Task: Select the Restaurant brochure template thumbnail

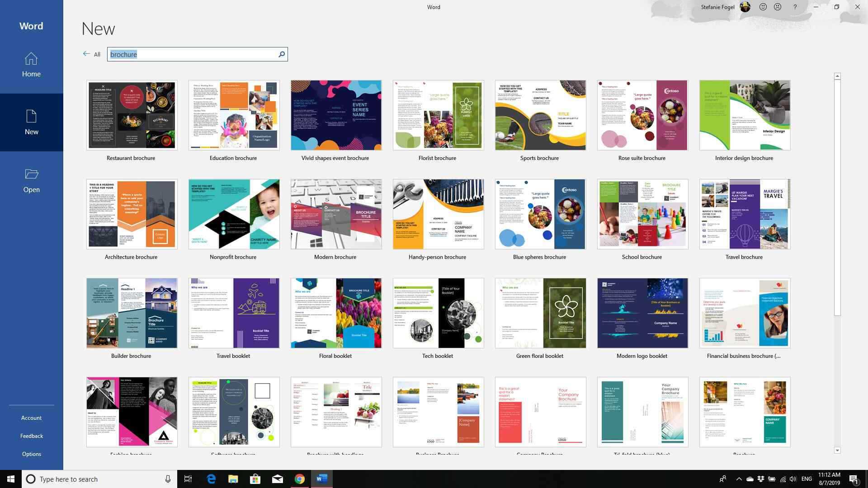Action: 131,114
